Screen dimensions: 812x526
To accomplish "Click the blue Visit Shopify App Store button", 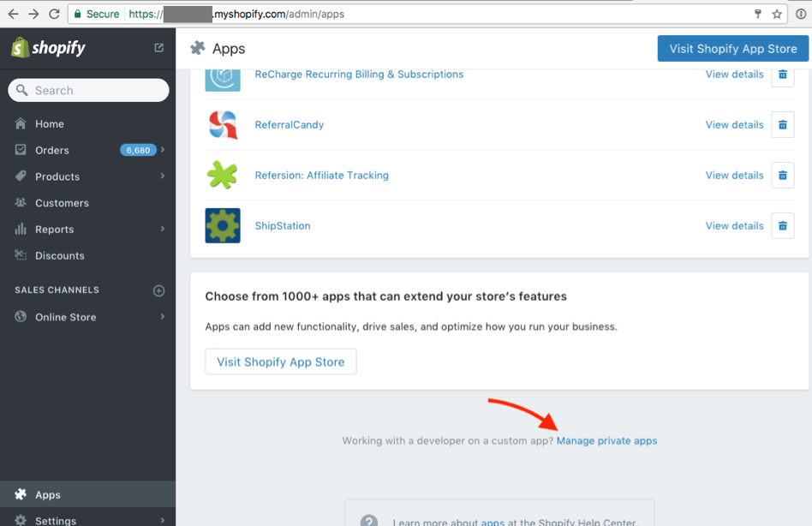I will (x=732, y=49).
